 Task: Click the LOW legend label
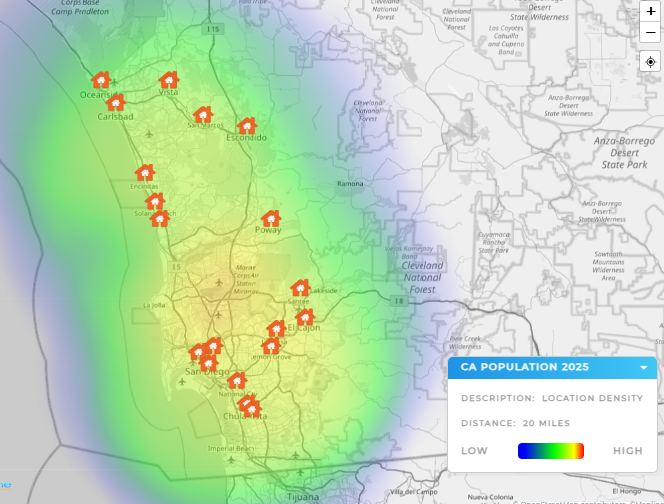click(474, 451)
